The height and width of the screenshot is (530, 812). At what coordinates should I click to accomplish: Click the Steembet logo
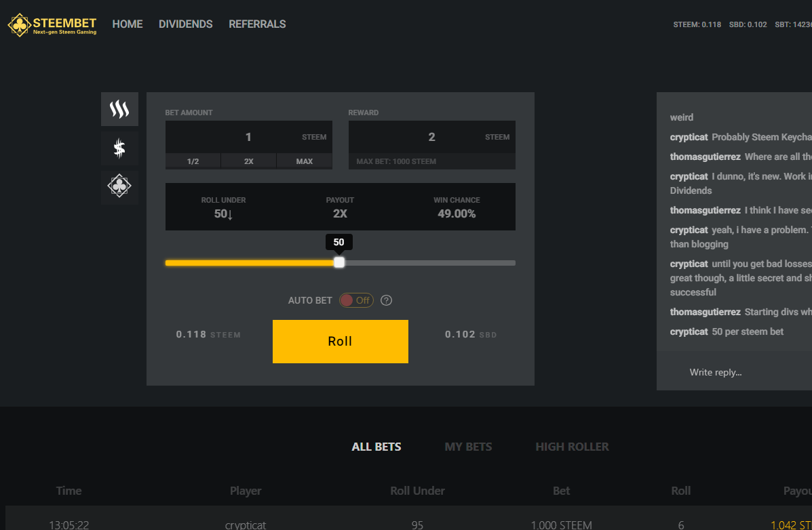point(52,24)
